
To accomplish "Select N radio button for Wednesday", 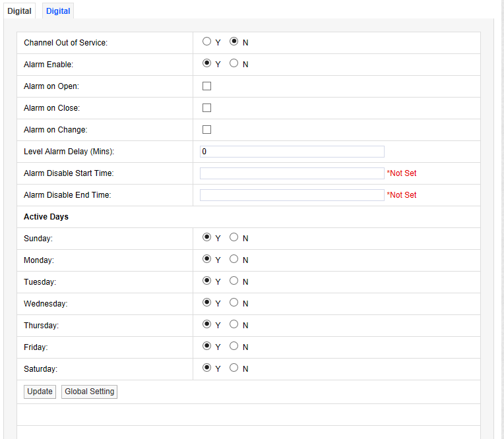I will 234,303.
